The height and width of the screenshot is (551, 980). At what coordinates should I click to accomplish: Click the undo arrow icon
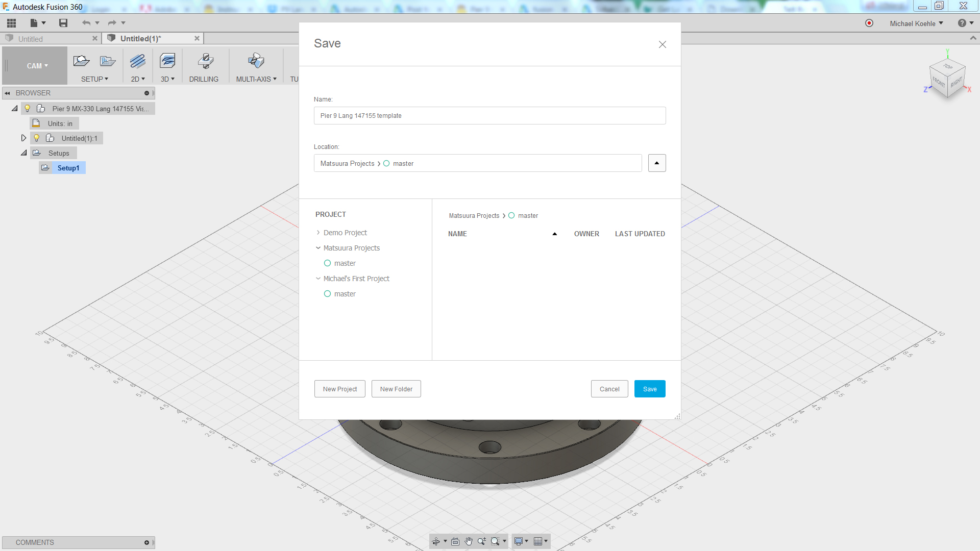pos(86,23)
